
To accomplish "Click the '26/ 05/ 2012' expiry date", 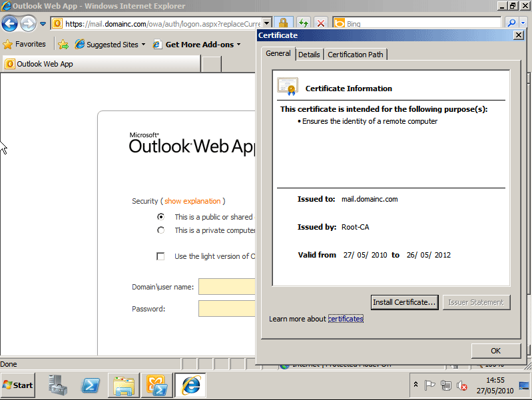I will [x=429, y=255].
